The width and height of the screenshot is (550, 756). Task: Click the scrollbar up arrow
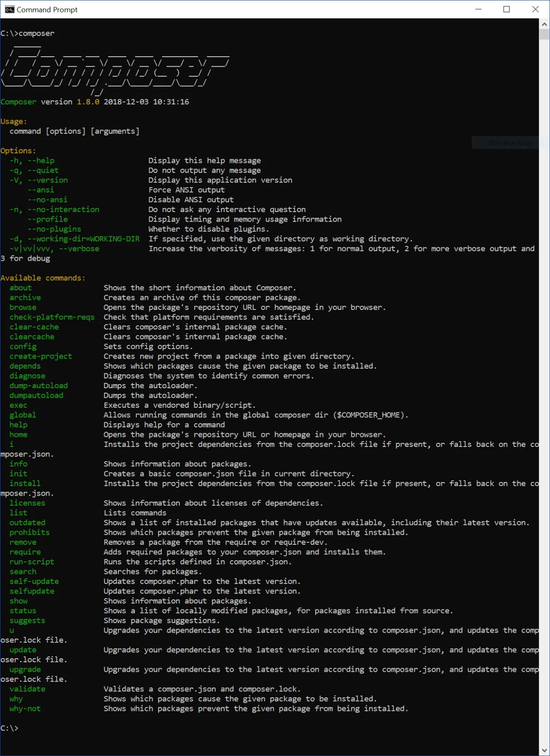pyautogui.click(x=544, y=24)
